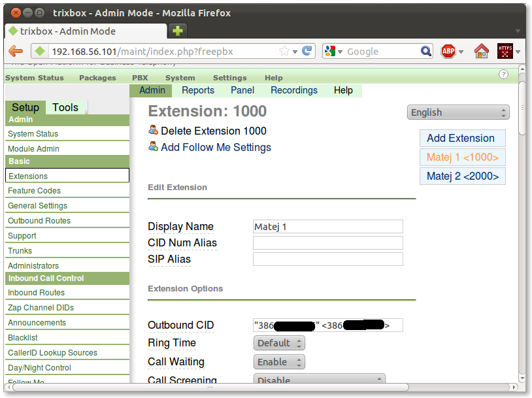Open the Packages menu
Viewport: 532px width, 398px height.
coord(97,78)
